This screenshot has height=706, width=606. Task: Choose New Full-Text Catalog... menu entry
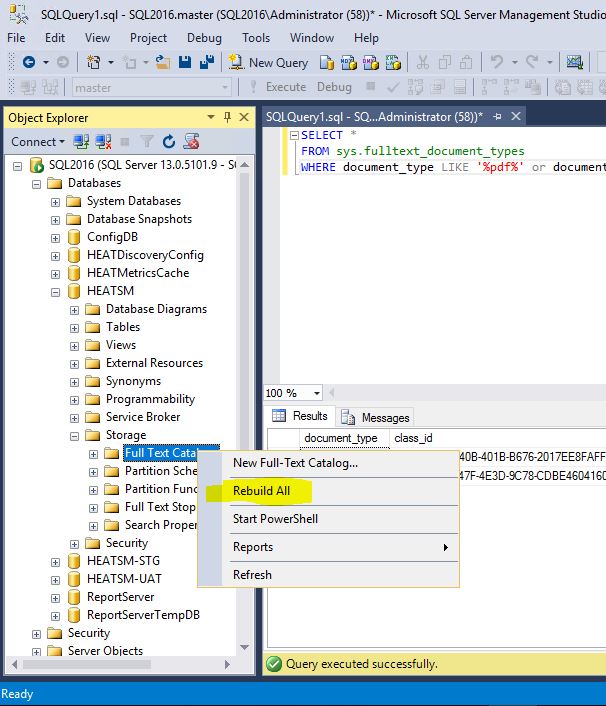tap(295, 463)
